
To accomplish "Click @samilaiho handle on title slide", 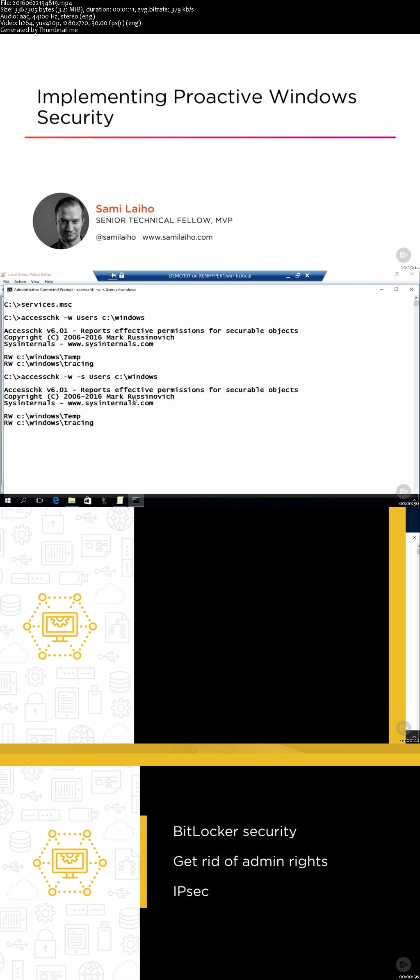I will pos(116,237).
